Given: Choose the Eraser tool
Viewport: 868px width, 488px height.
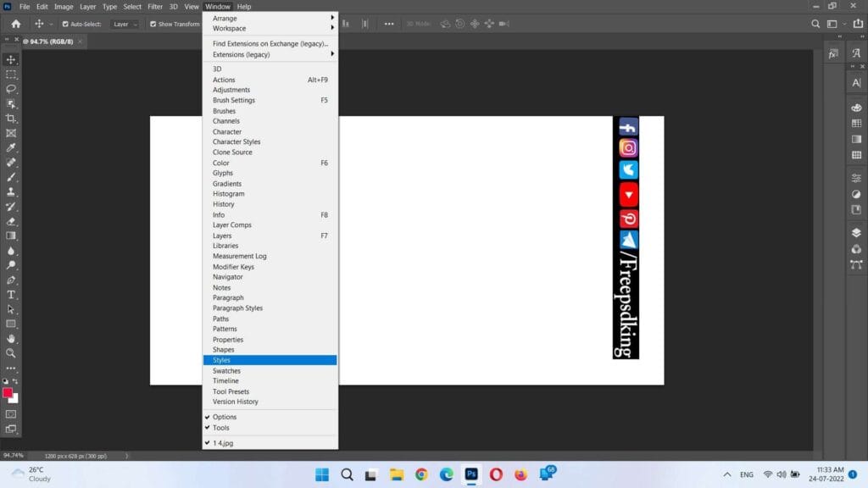Looking at the screenshot, I should coord(11,221).
